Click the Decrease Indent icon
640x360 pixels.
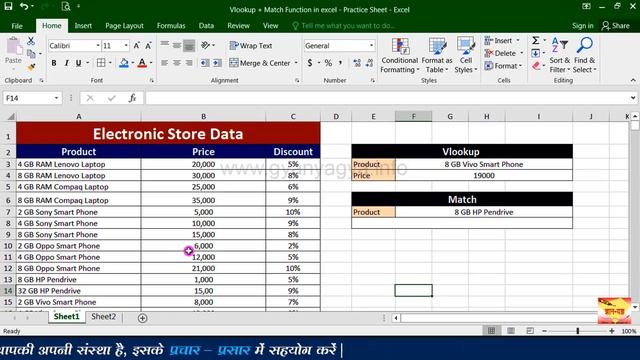(x=205, y=63)
